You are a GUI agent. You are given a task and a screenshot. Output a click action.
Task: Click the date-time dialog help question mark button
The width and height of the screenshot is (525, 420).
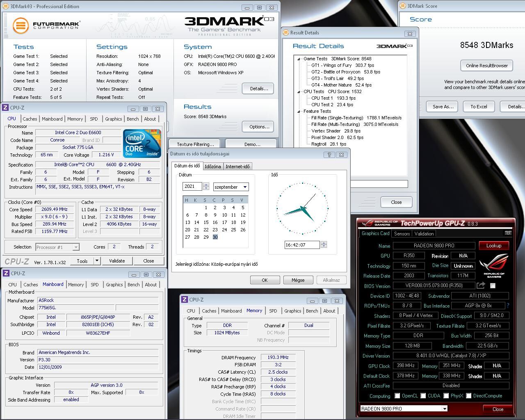(x=329, y=155)
